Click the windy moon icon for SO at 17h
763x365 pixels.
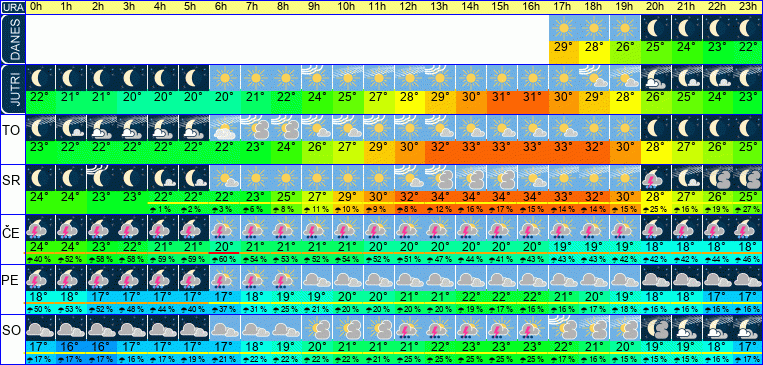(564, 328)
